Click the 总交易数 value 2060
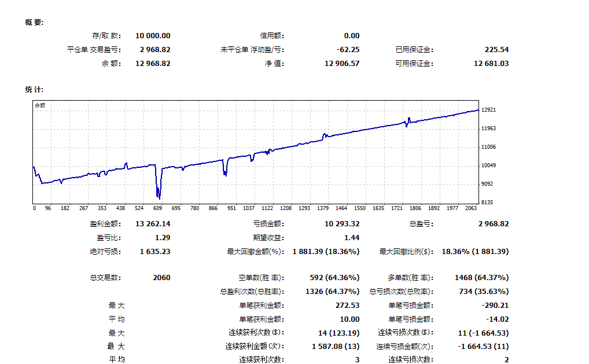The height and width of the screenshot is (364, 589). coord(161,278)
